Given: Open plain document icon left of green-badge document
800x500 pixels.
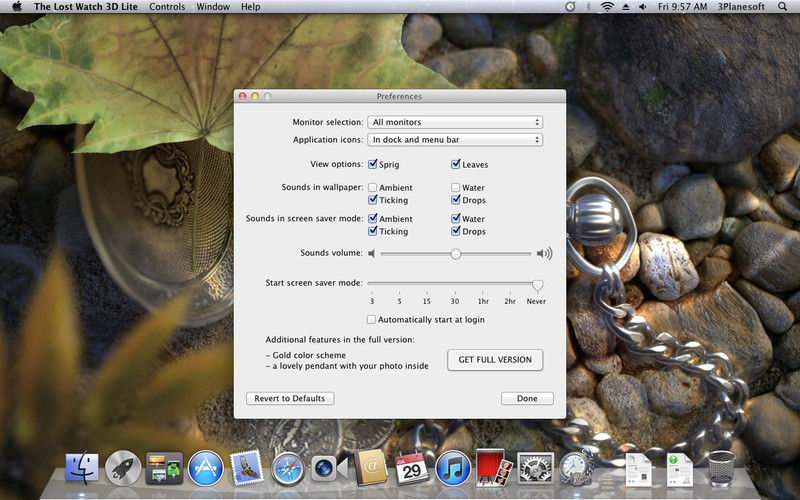Looking at the screenshot, I should 639,469.
